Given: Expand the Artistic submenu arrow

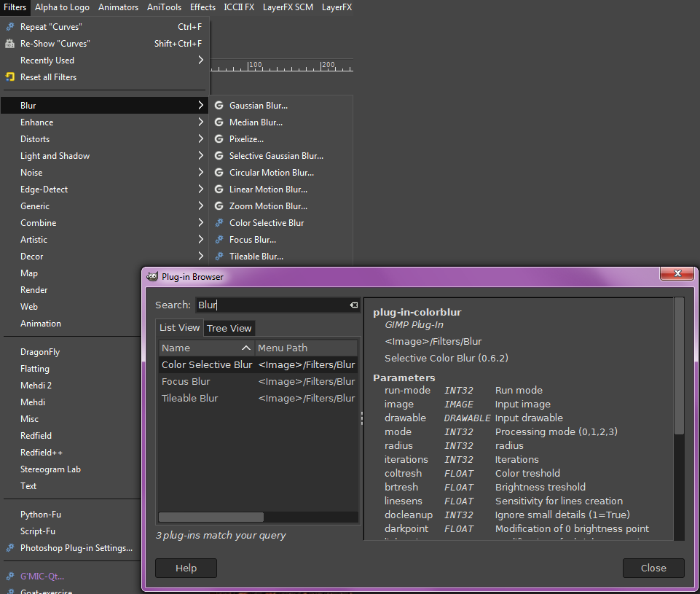Looking at the screenshot, I should click(x=200, y=239).
